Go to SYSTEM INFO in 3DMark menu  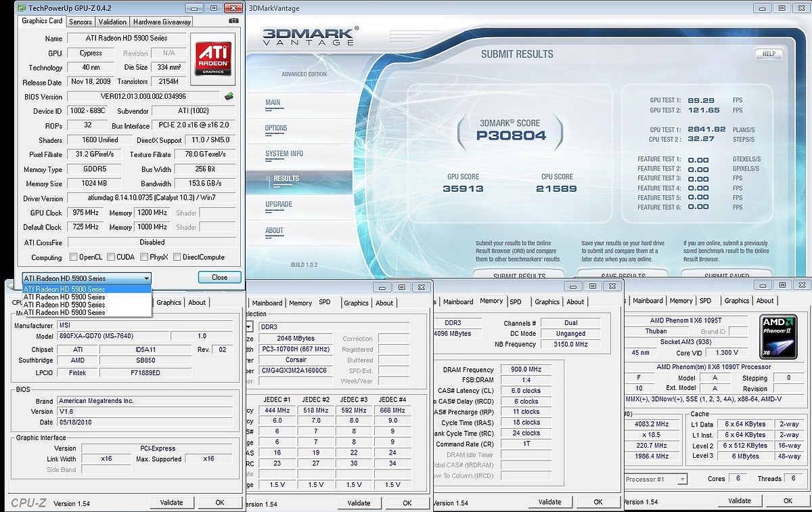pos(284,154)
